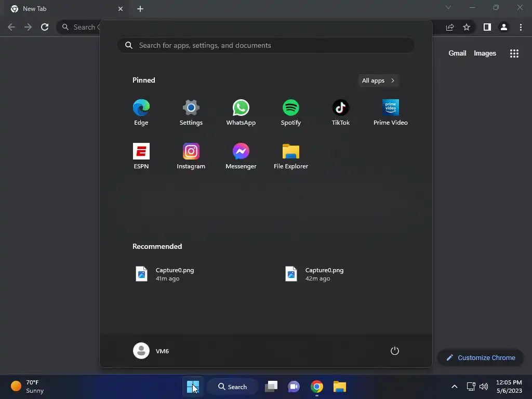Go back in Chrome
The height and width of the screenshot is (399, 532).
(11, 27)
